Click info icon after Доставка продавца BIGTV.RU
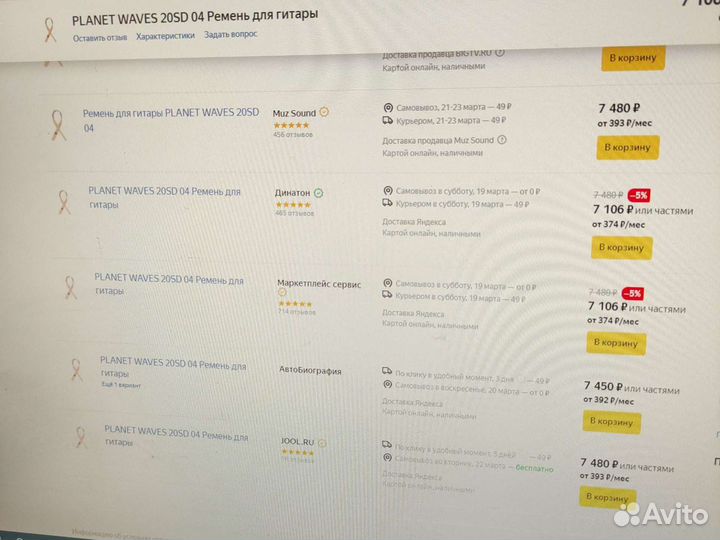 501,52
